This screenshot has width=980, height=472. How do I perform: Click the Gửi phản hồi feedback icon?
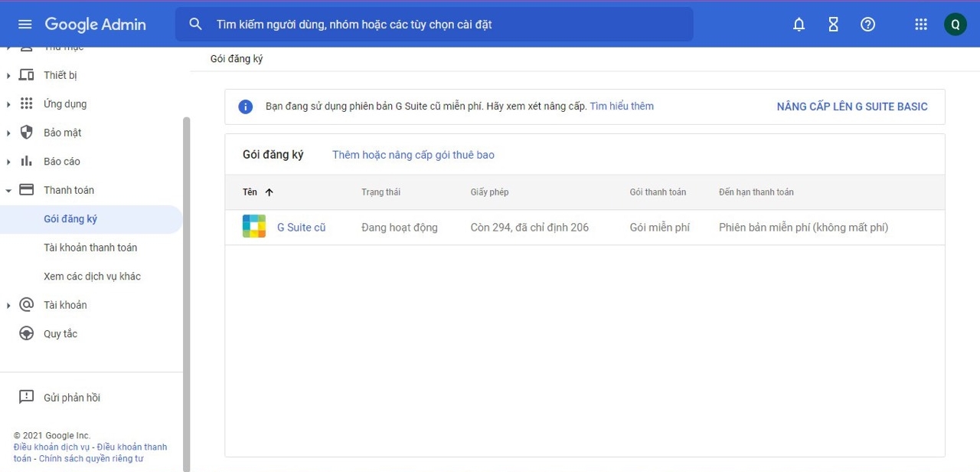(x=26, y=397)
